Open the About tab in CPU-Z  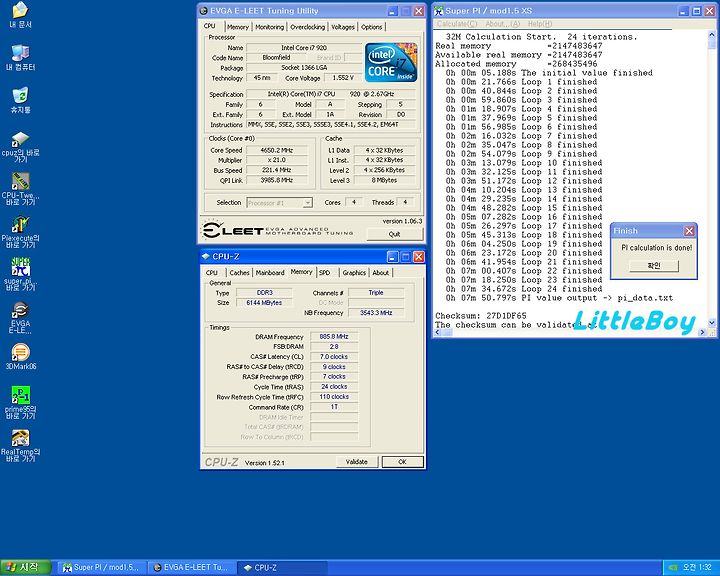click(x=381, y=273)
